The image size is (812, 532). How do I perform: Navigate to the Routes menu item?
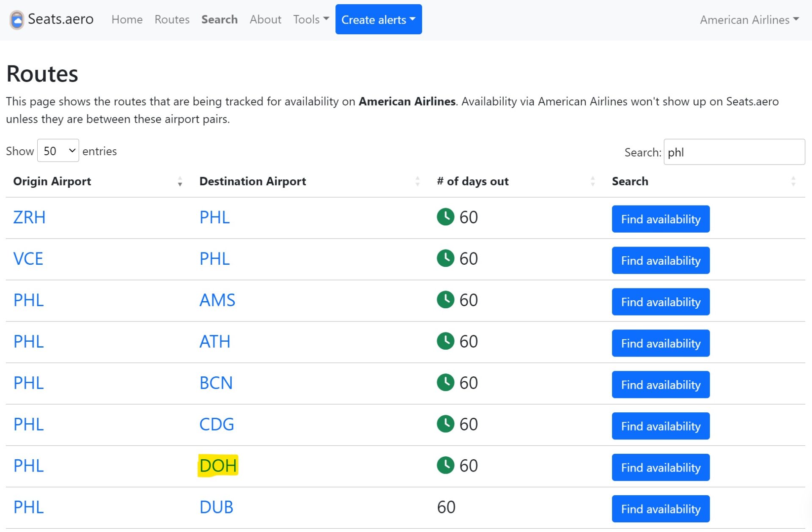pos(172,19)
